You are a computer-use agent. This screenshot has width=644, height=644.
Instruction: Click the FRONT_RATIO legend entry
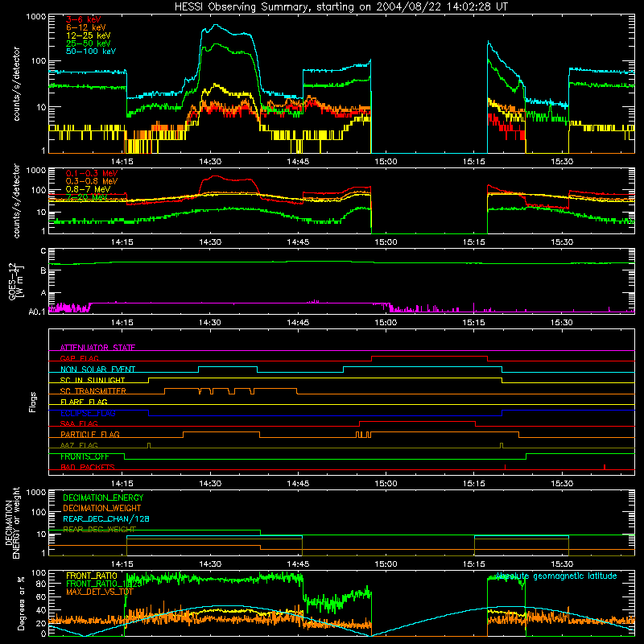point(92,576)
